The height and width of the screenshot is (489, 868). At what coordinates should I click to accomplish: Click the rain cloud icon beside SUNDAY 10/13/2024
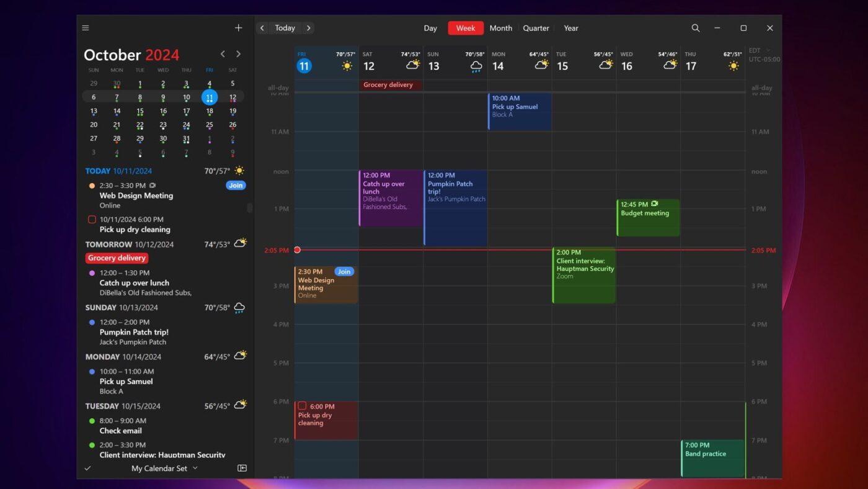[239, 308]
